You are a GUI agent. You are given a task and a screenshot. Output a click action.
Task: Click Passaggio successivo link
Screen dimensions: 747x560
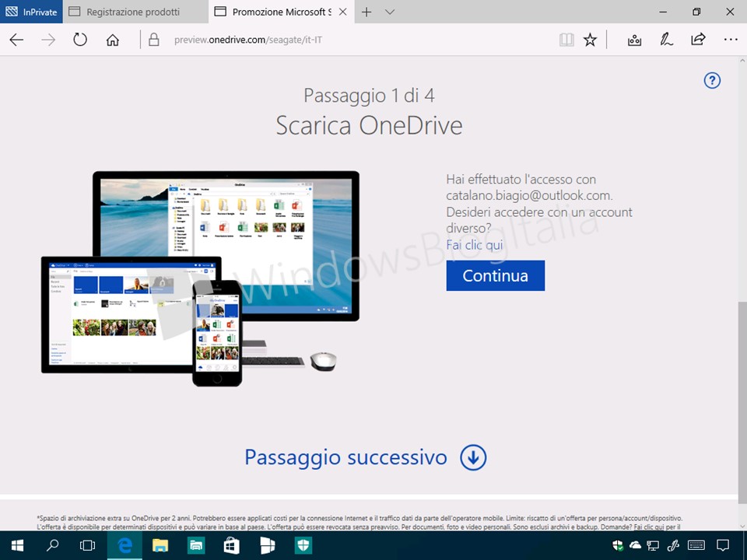345,457
